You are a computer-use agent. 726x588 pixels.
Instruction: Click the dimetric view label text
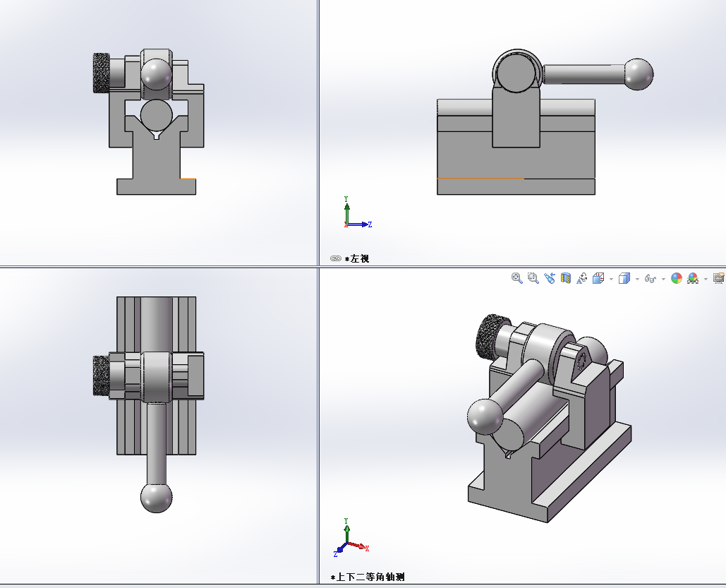[x=368, y=577]
